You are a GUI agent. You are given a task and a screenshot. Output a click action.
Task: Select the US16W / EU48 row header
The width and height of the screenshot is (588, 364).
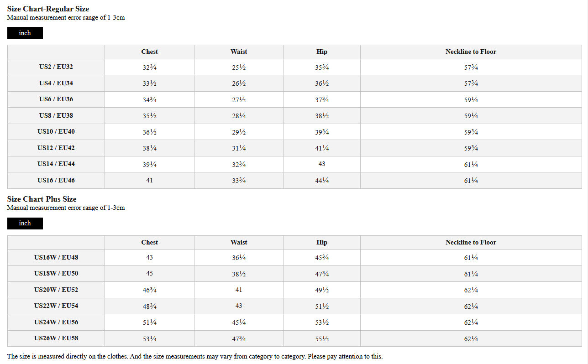click(56, 257)
